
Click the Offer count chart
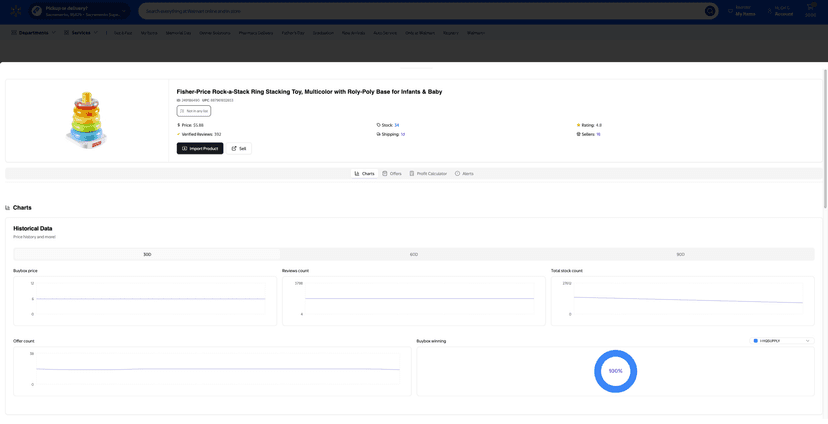212,371
